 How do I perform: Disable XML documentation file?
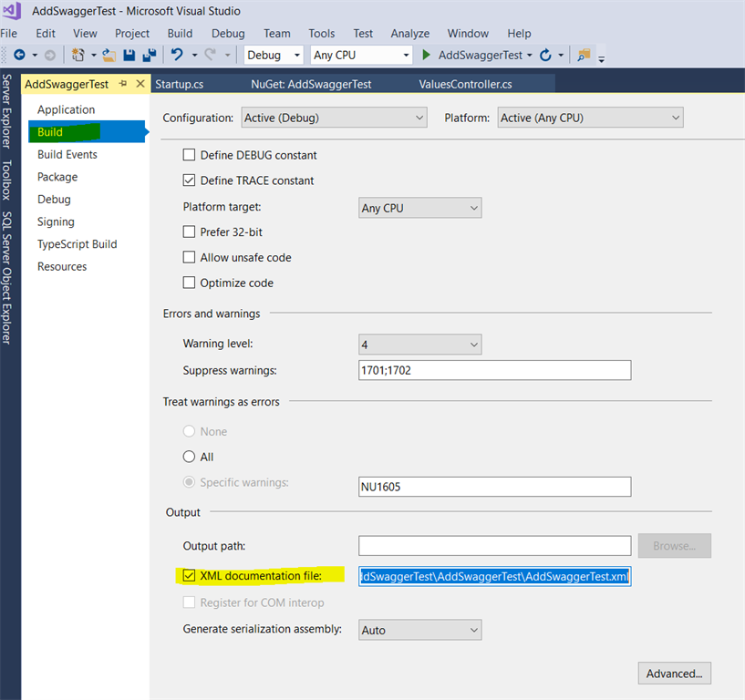189,575
